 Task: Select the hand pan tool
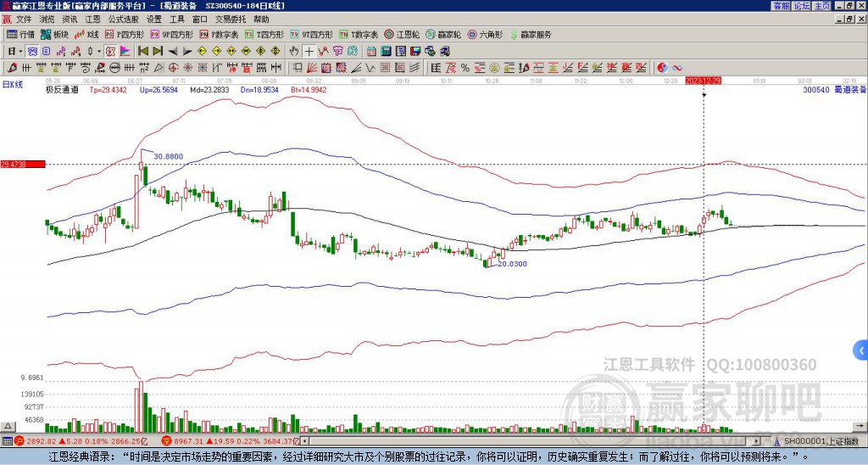[294, 51]
